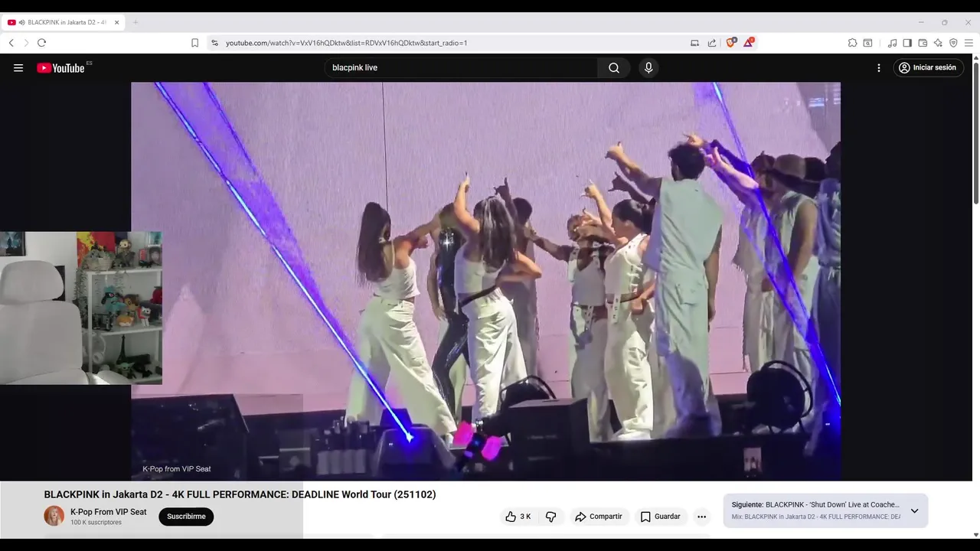Open the extensions puzzle icon
This screenshot has width=980, height=551.
852,43
